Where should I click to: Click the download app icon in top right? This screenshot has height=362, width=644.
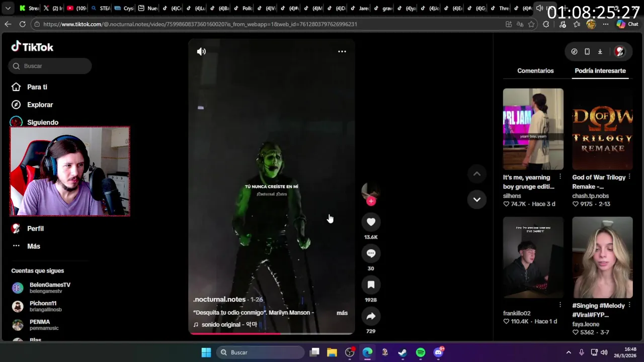coord(600,51)
